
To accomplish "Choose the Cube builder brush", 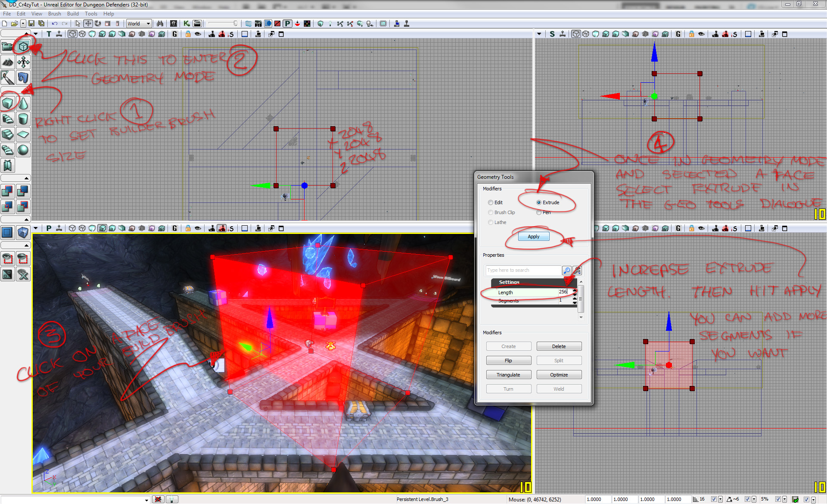I will [8, 104].
